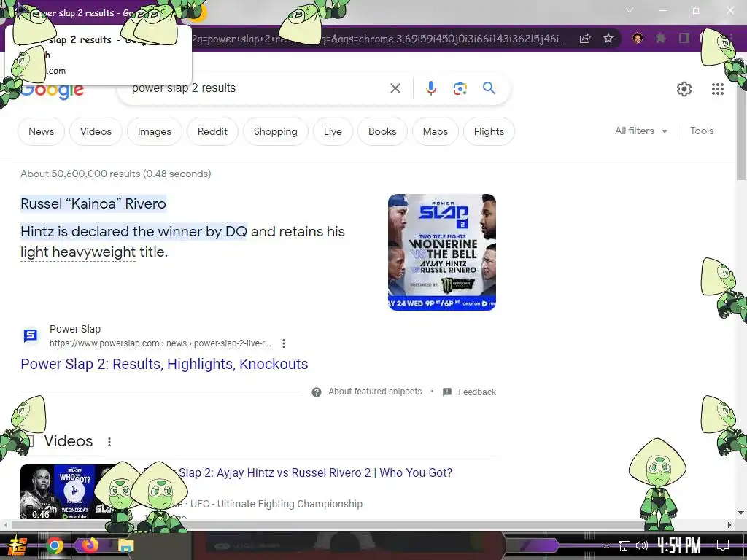Screen dimensions: 747x560
Task: Click the Start button on the taskbar
Action: tap(18, 545)
